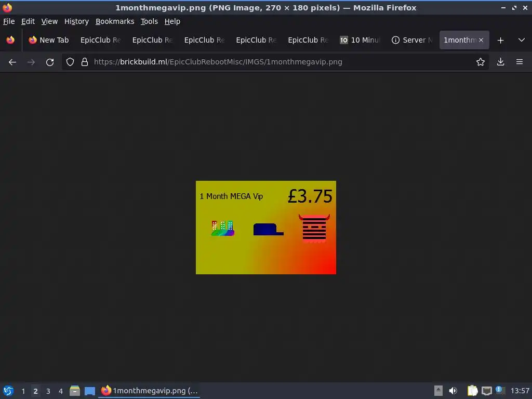Click the 13:57 clock
This screenshot has height=399, width=532.
[520, 391]
